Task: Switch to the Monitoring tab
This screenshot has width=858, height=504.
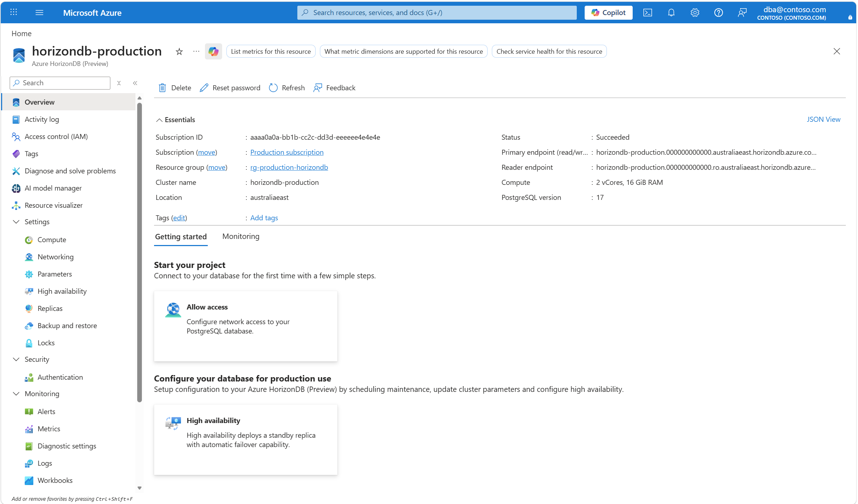Action: [241, 236]
